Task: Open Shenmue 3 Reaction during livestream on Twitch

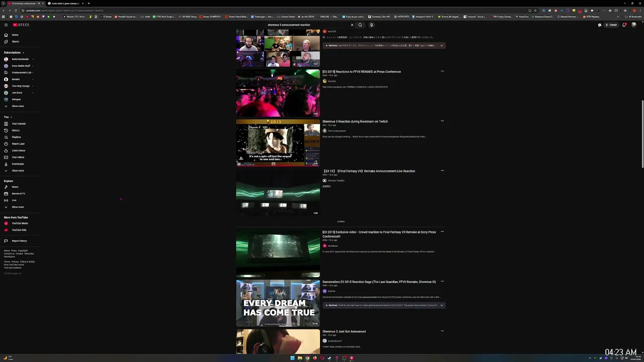Action: 355,121
